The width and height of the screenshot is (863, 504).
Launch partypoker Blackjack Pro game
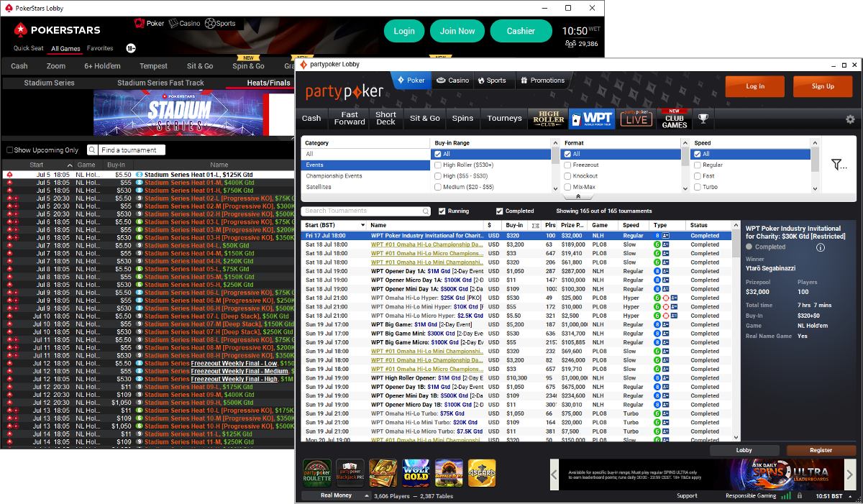[x=350, y=474]
